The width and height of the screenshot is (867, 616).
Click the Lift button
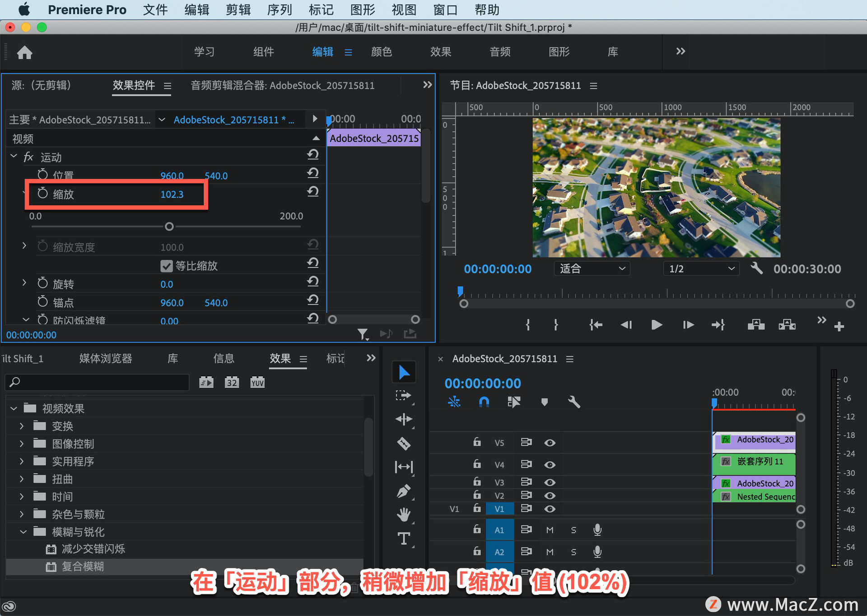756,324
